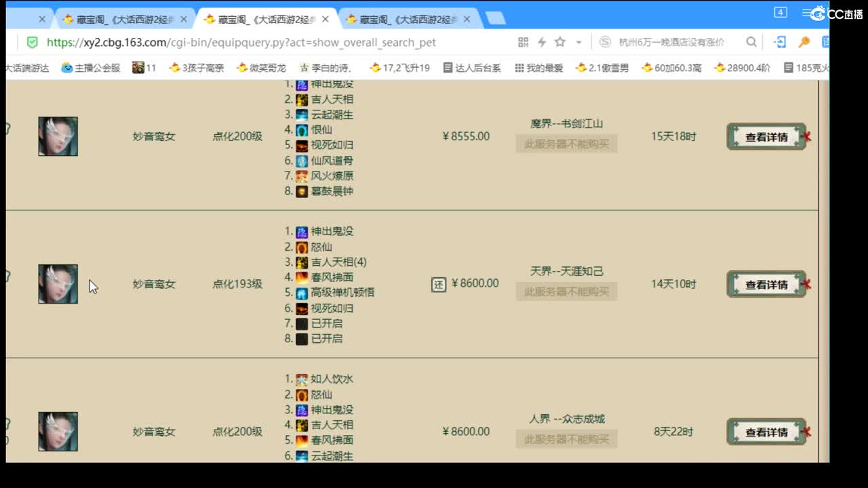Click the bookmark star icon in the address bar
Screen dimensions: 868x488
[560, 42]
